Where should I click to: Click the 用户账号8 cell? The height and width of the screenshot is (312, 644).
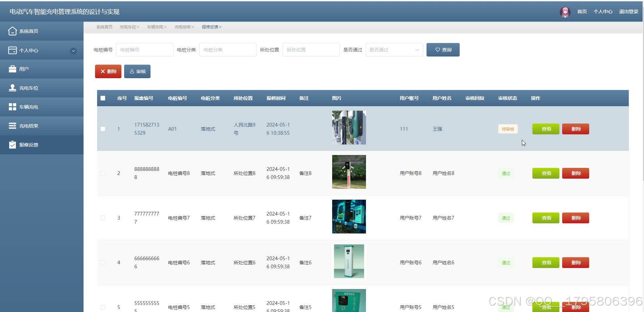pos(411,173)
